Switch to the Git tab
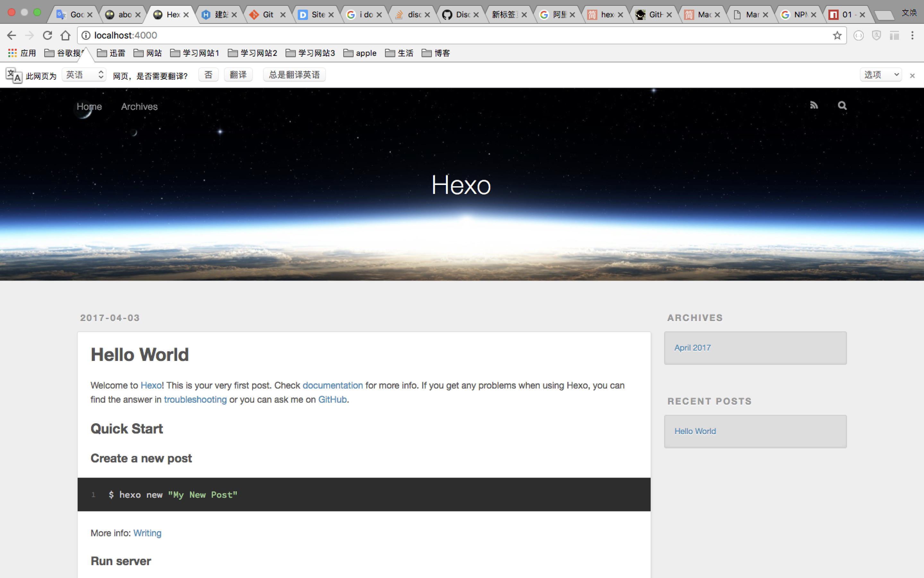Screen dimensions: 924x578 (267, 14)
